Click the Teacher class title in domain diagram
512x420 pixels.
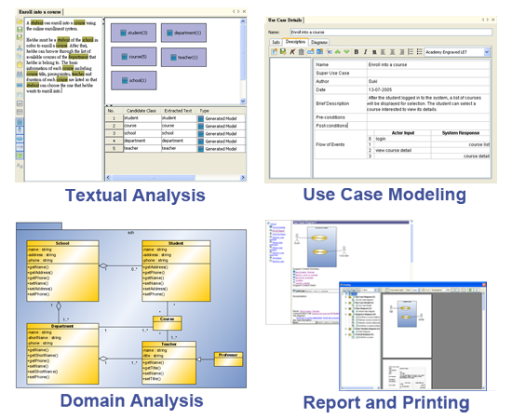(x=168, y=345)
